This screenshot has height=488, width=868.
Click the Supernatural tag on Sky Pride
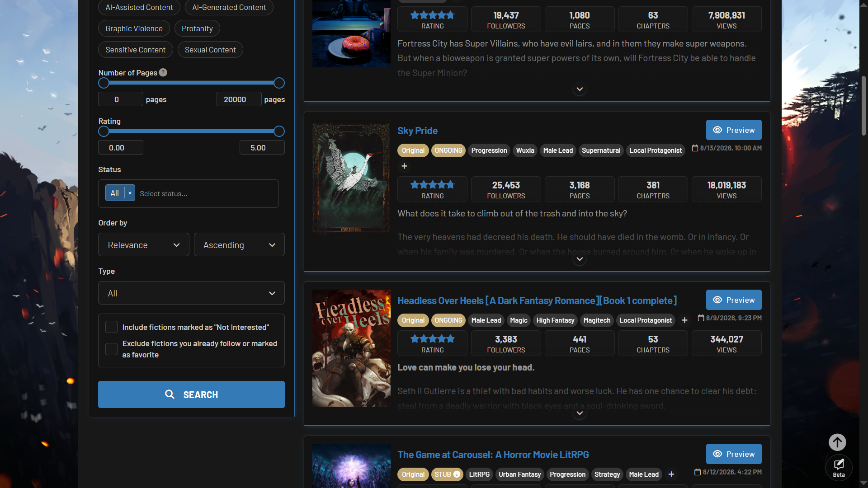(x=601, y=150)
